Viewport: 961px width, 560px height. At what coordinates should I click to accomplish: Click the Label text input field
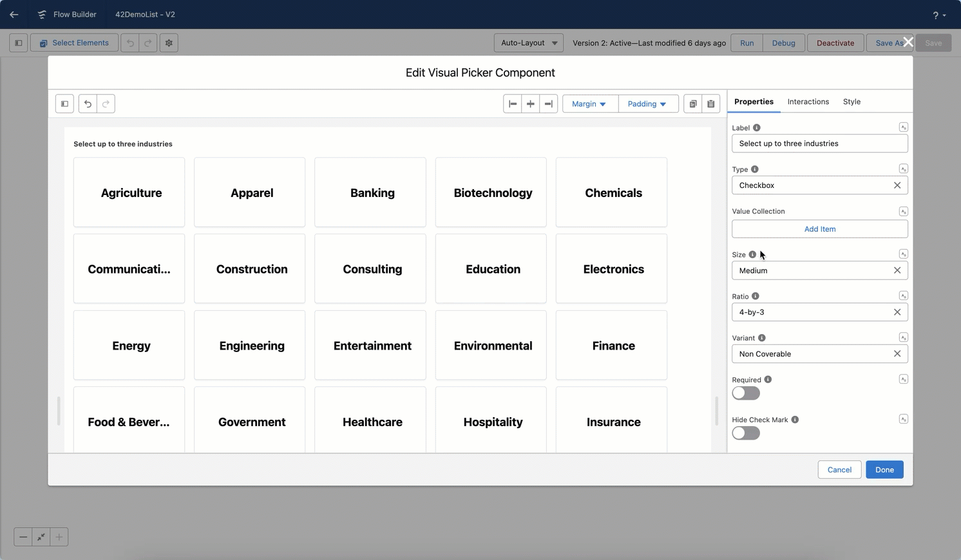click(x=819, y=144)
